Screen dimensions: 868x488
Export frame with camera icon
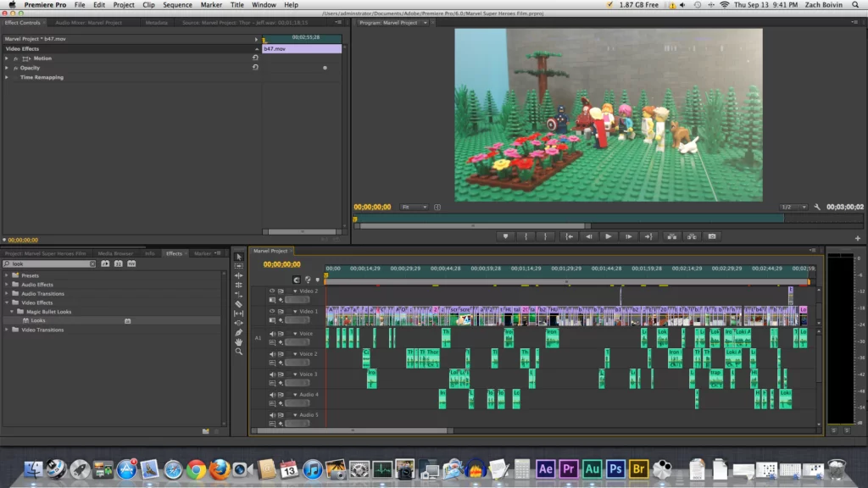(x=712, y=237)
